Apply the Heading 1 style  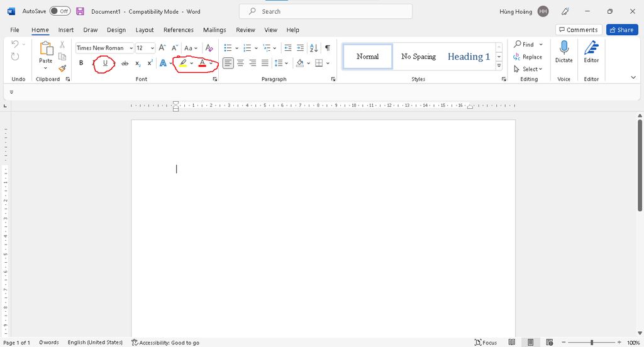coord(469,57)
